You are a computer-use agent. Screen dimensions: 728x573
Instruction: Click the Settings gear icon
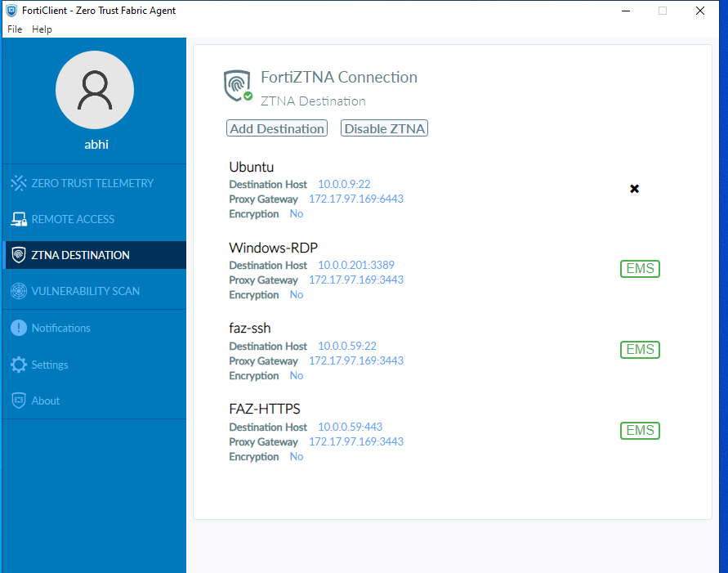(19, 365)
